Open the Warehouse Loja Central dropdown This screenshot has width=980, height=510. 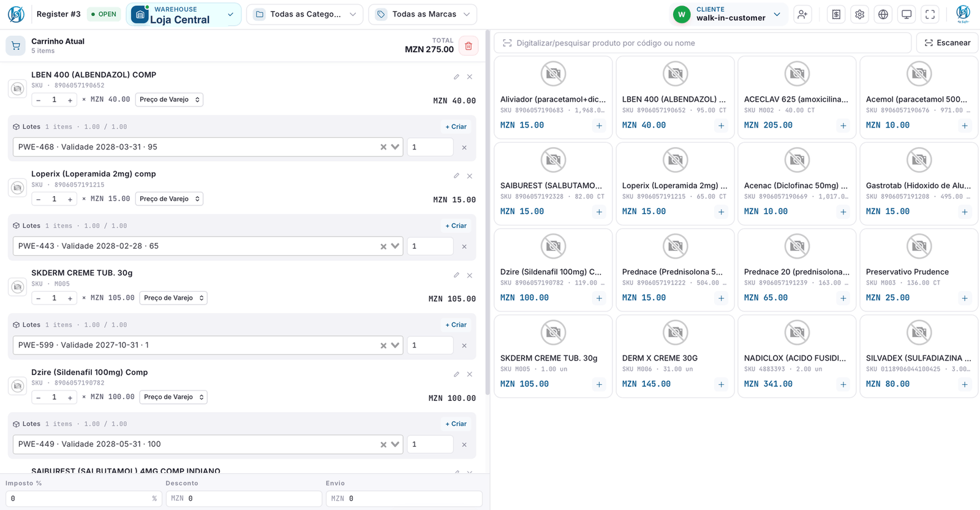coord(183,14)
